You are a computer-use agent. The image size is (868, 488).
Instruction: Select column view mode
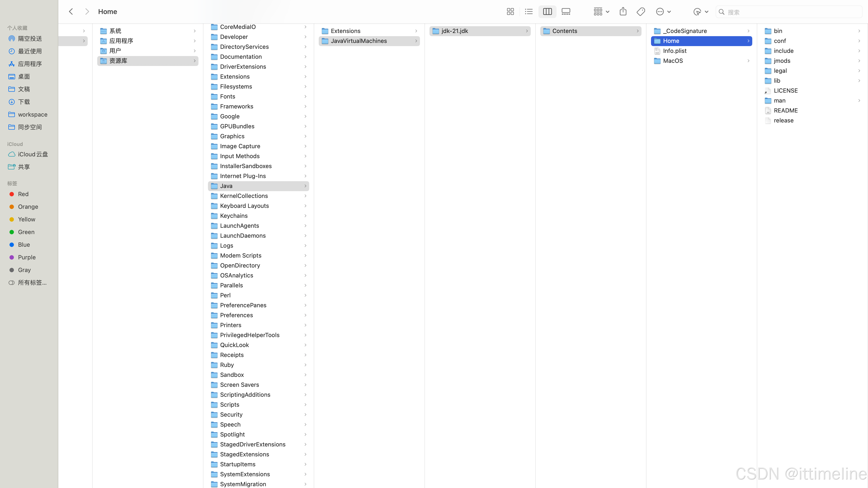tap(547, 12)
